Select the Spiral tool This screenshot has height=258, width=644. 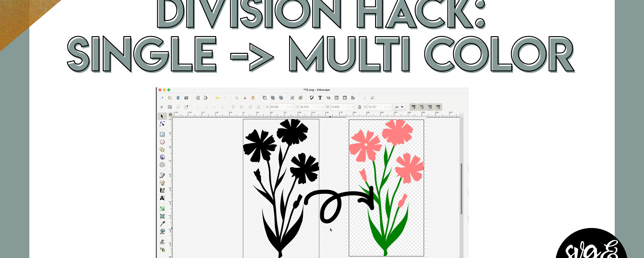(x=162, y=165)
